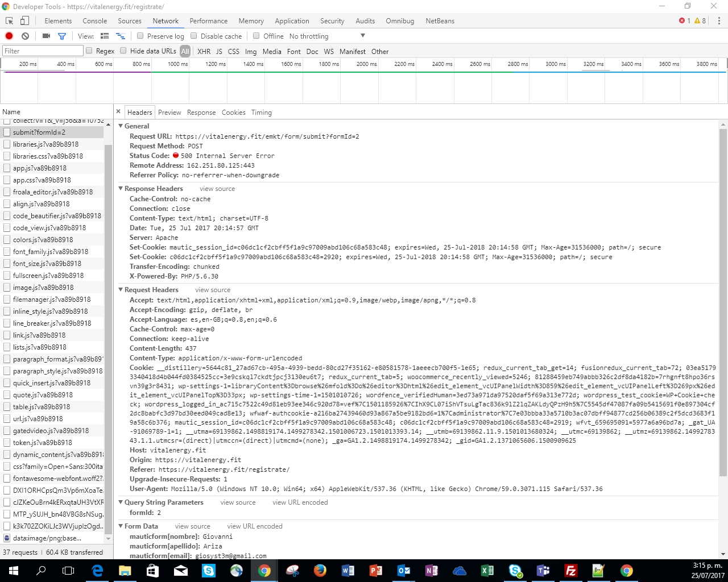Enable the Disable cache checkbox
Screen dimensions: 728x582
[x=194, y=36]
